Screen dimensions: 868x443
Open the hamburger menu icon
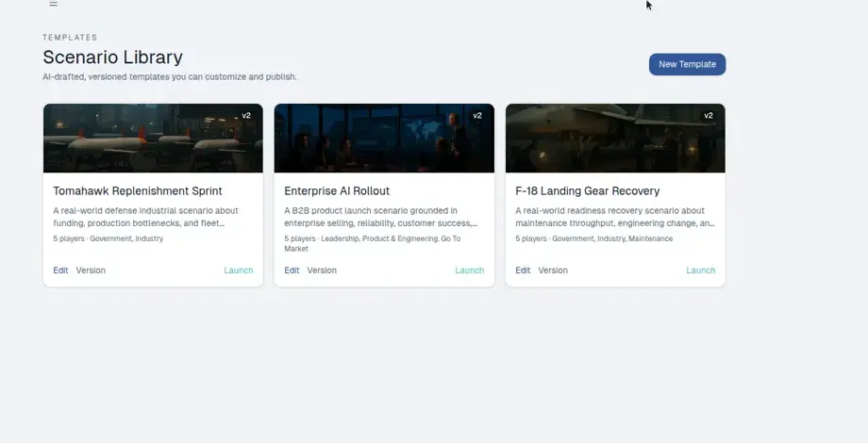click(53, 4)
